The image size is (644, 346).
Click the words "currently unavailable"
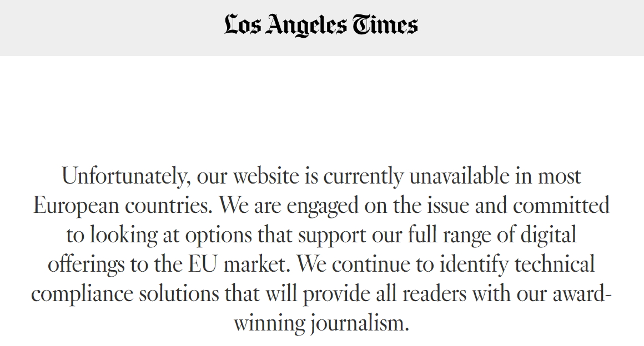click(416, 176)
